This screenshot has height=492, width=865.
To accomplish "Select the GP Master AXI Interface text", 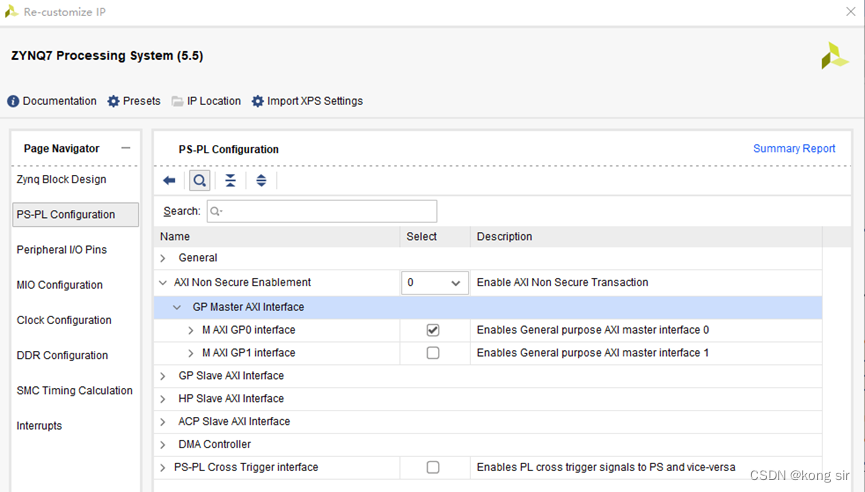I will click(248, 307).
